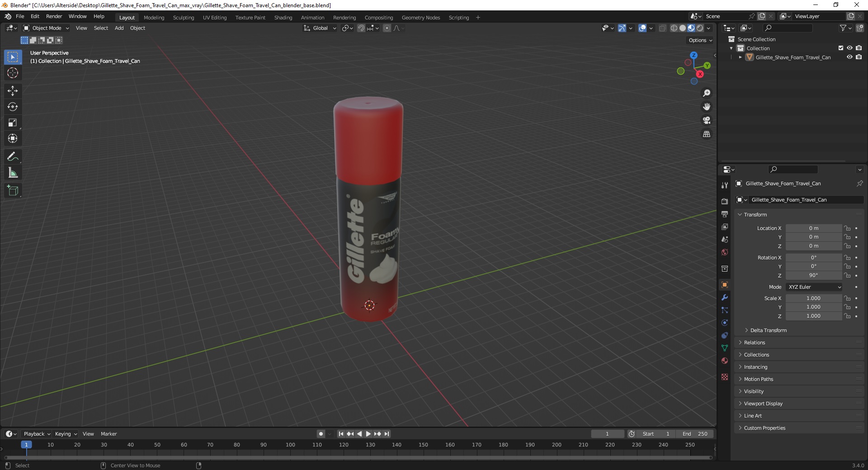Open the Tool properties tab
The image size is (868, 470).
(725, 185)
